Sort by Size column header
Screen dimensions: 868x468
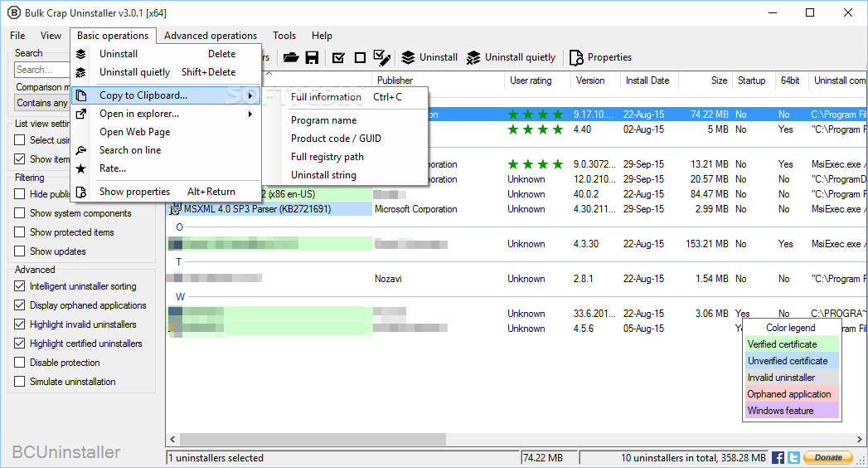pyautogui.click(x=706, y=80)
